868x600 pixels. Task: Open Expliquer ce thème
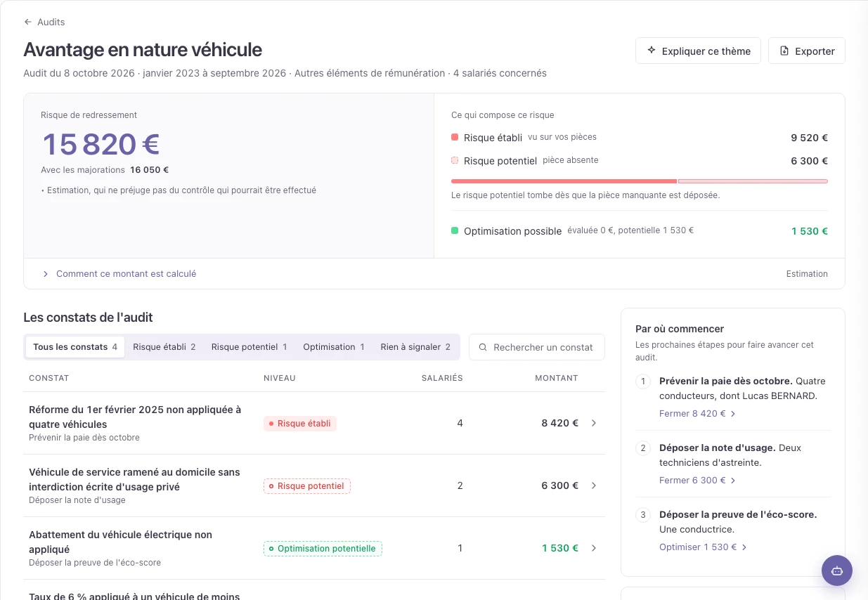(x=698, y=51)
